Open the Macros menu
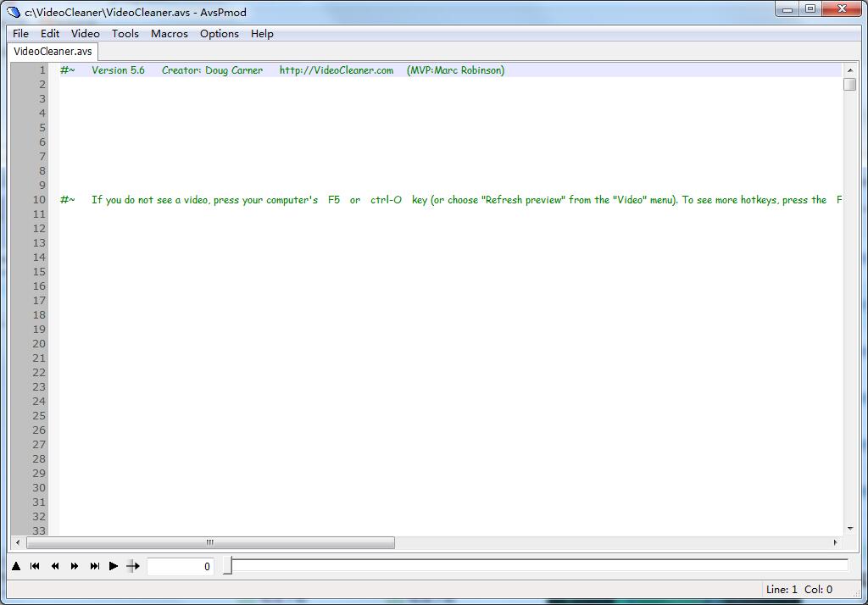This screenshot has width=868, height=605. (x=169, y=34)
